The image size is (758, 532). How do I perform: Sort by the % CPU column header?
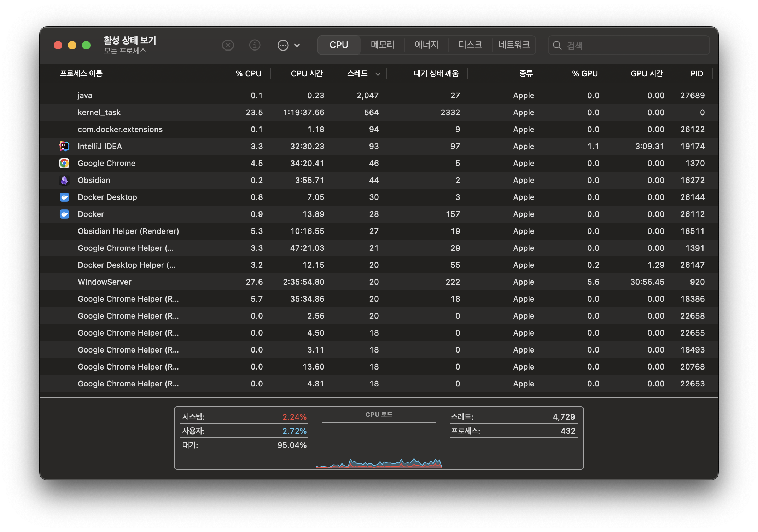(x=248, y=73)
